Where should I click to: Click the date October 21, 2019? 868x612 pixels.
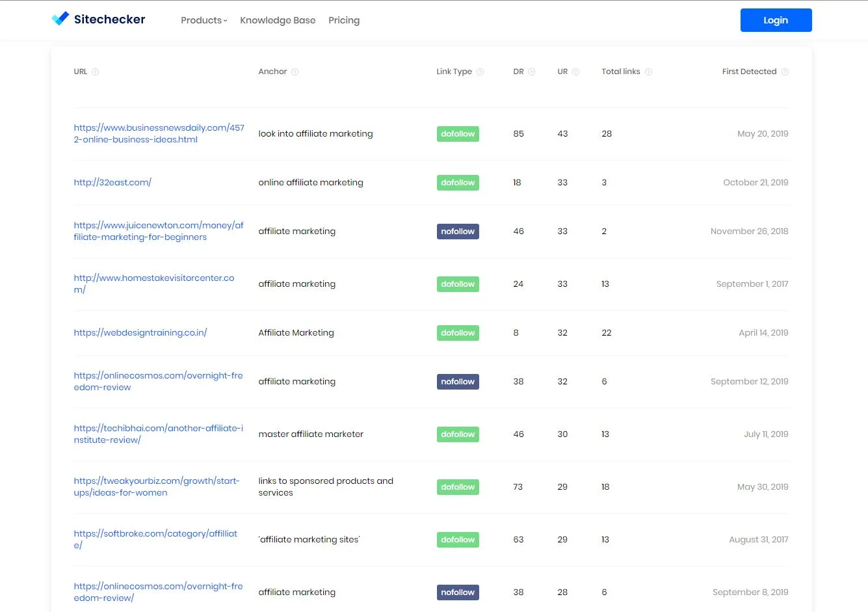click(756, 182)
